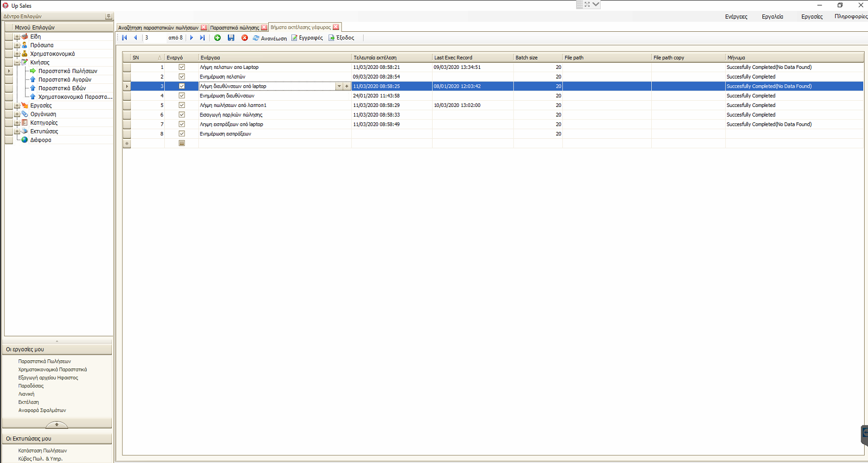
Task: Open the Ενέργεια dropdown arrow in row 3
Action: pos(339,86)
